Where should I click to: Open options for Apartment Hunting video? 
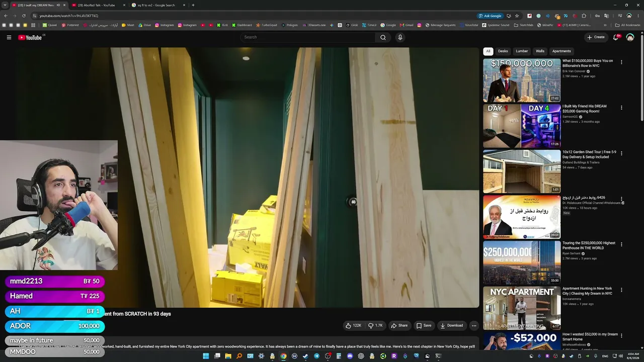[x=621, y=290]
